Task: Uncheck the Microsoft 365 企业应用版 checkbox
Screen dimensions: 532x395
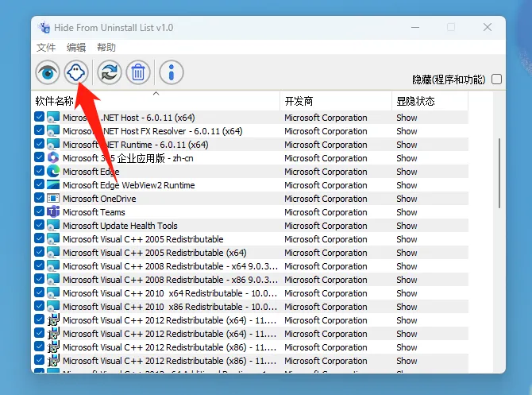Action: point(40,157)
